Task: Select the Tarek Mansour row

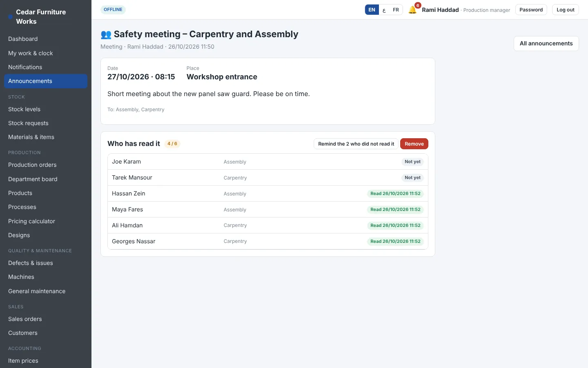Action: (268, 177)
